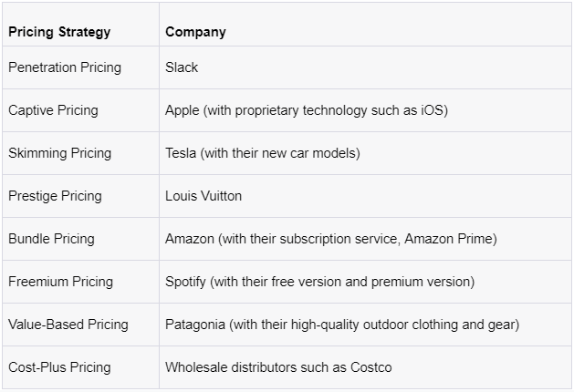Select the Penetration Pricing cell
Viewport: 574px width, 392px height.
[x=64, y=67]
